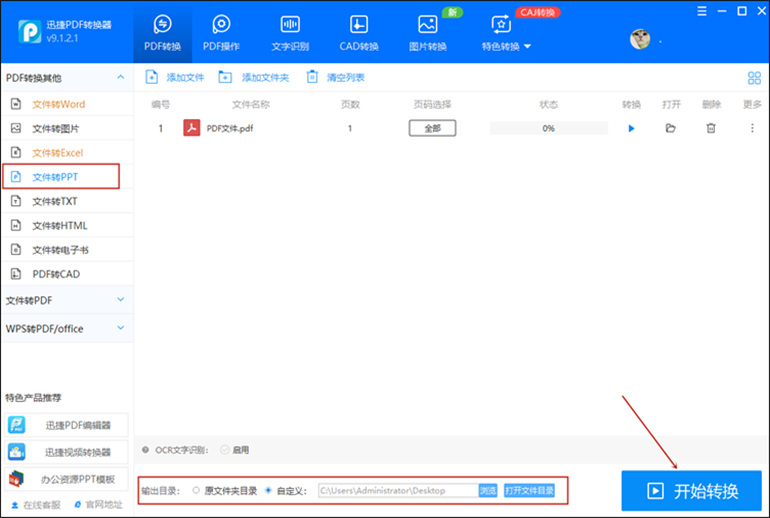Screen dimensions: 770x518
Task: Select the PDF文件.pdf file name
Action: coord(230,129)
